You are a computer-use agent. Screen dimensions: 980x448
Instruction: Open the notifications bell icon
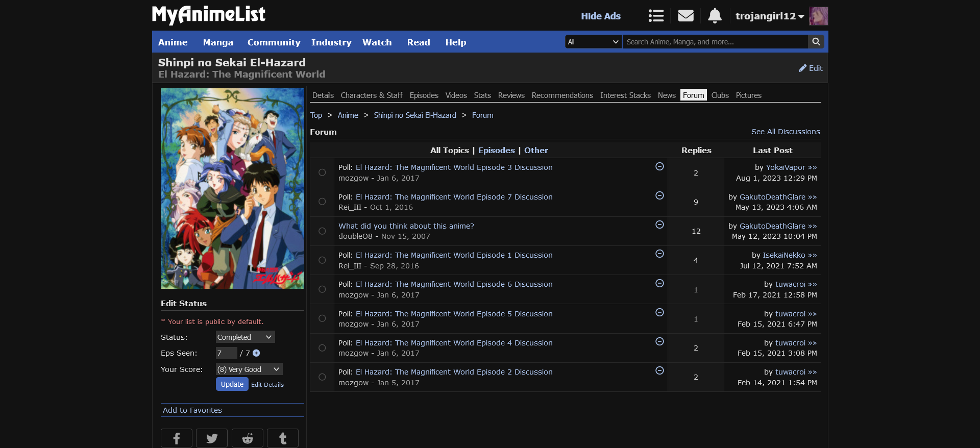(x=715, y=16)
